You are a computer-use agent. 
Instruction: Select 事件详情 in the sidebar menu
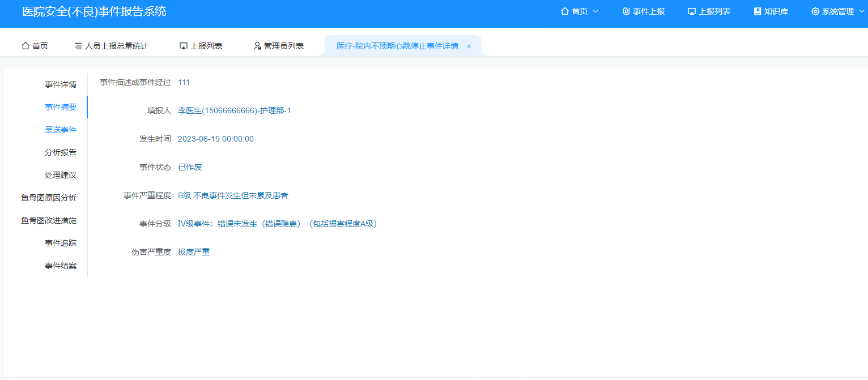click(x=61, y=84)
